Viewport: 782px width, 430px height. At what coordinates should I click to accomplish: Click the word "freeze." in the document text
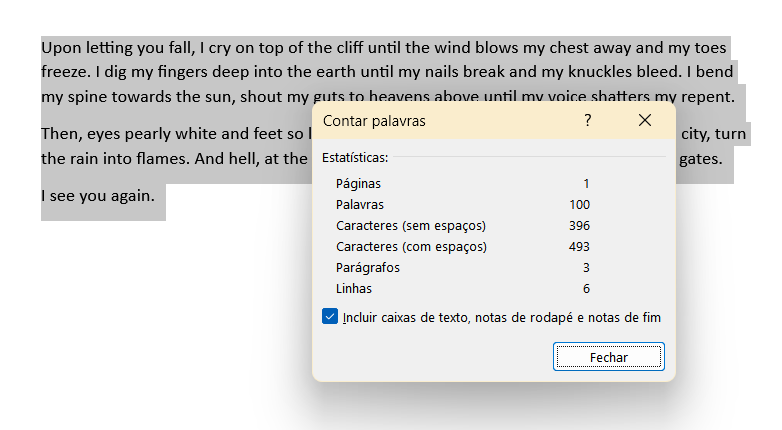tap(66, 72)
